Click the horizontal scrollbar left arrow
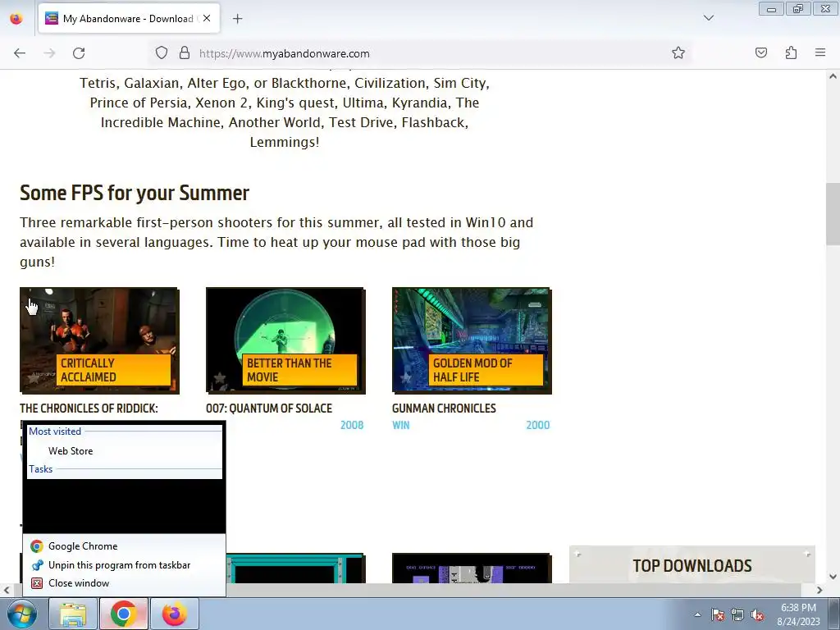This screenshot has height=630, width=840. [x=7, y=590]
